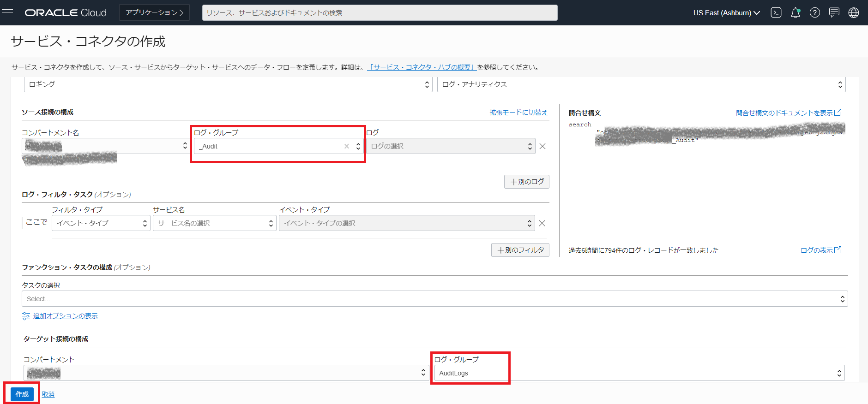Launch Cloud Shell from header icon
868x404 pixels.
(776, 12)
